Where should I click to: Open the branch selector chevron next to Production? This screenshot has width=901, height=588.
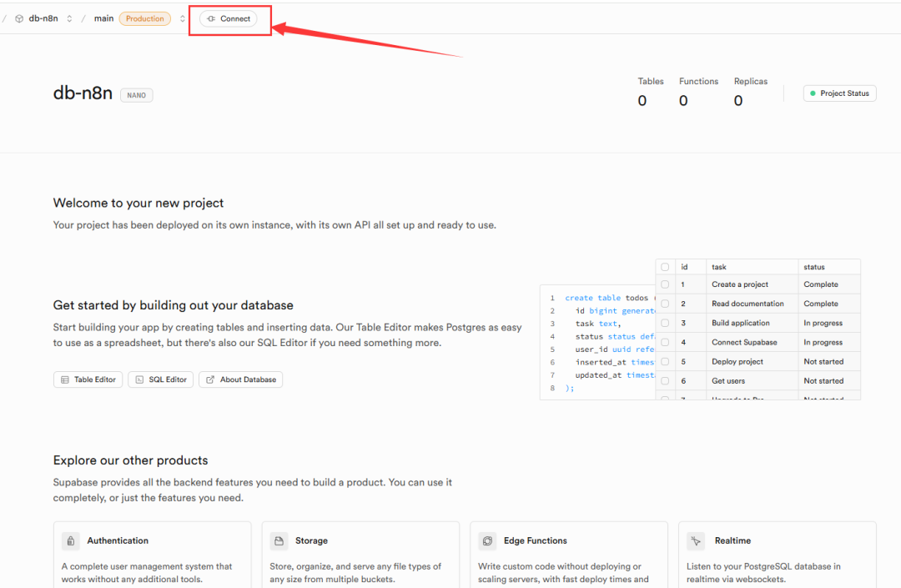183,18
